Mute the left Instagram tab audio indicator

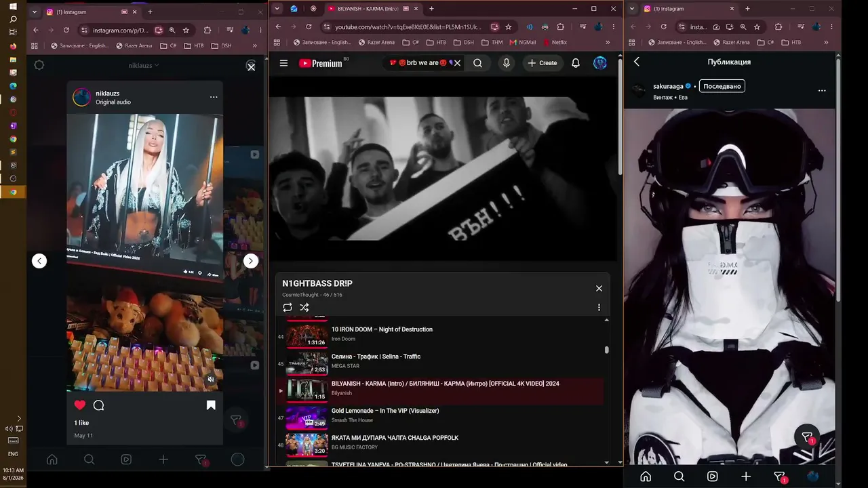125,12
